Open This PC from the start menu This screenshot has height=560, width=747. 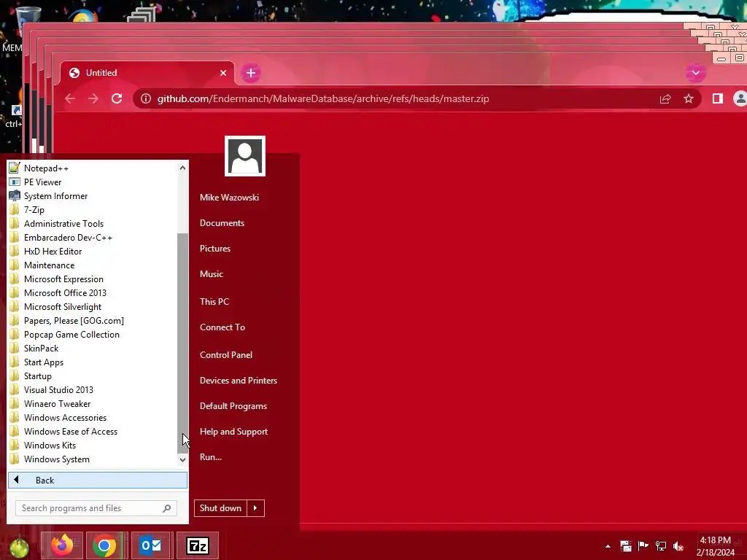pos(214,301)
